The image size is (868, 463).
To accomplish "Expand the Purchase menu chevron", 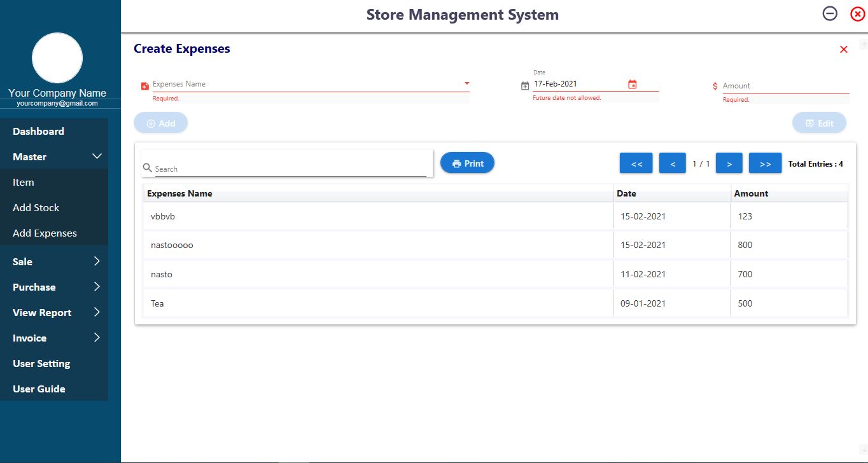I will click(x=97, y=286).
